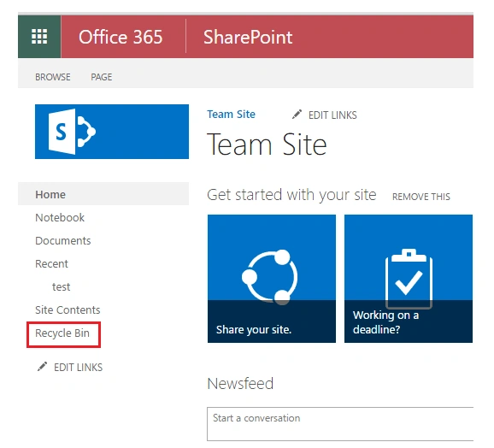Switch to the PAGE ribbon tab
The image size is (494, 448).
(x=102, y=77)
